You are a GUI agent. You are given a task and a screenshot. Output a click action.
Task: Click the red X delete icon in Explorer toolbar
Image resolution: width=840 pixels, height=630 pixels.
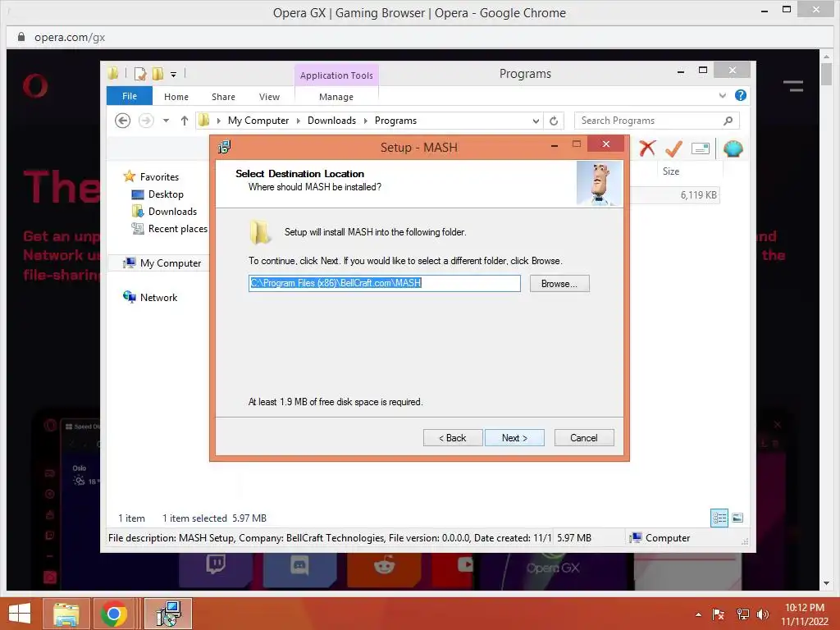click(647, 148)
